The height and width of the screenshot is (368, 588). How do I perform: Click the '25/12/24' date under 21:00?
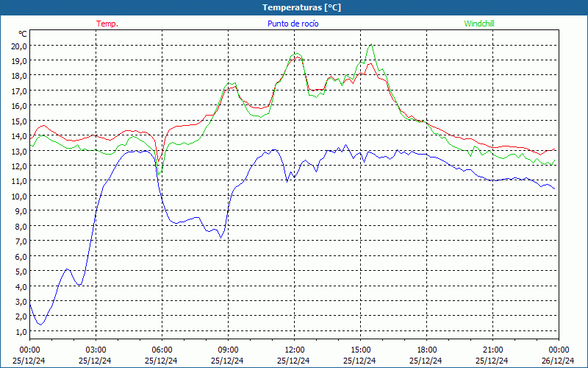[x=492, y=361]
